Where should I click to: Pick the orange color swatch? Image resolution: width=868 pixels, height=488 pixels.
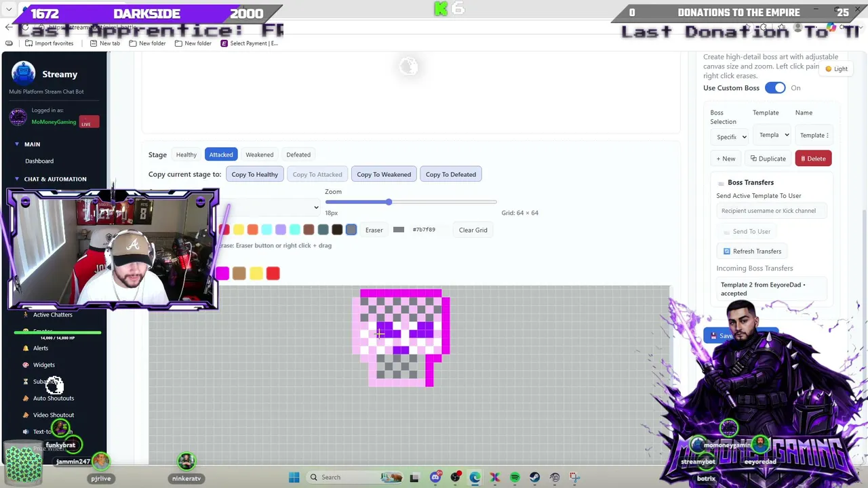coord(252,230)
